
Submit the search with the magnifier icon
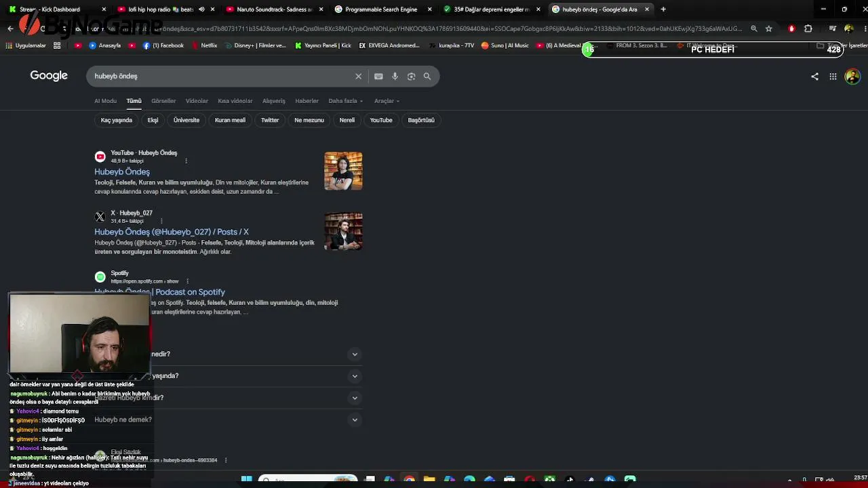427,77
